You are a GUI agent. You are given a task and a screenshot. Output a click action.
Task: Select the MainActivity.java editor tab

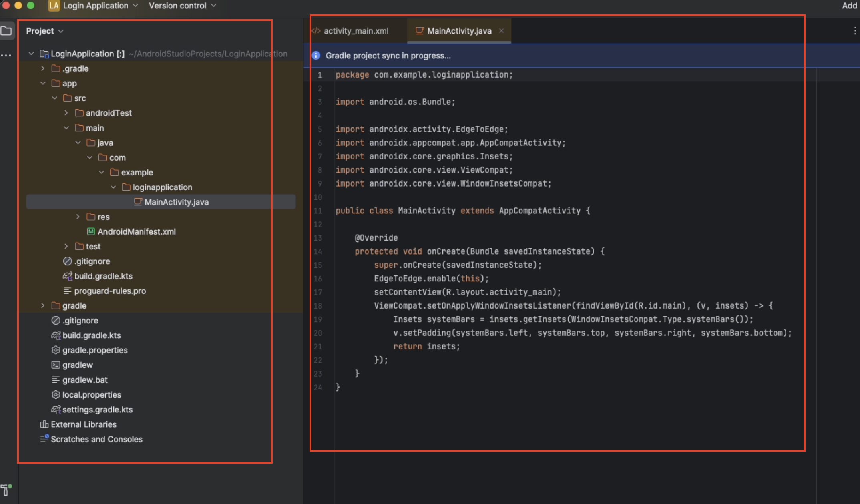point(459,31)
